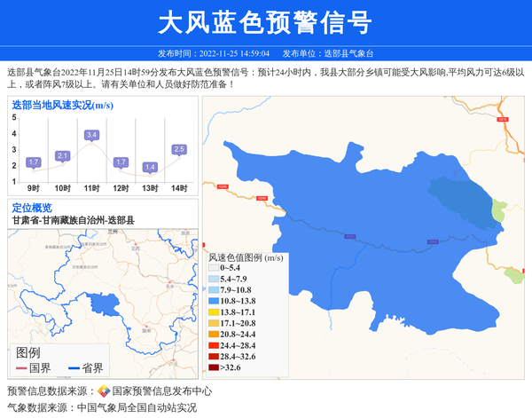Click 国家预警信息发布中心 source text
This screenshot has width=532, height=418.
(161, 391)
